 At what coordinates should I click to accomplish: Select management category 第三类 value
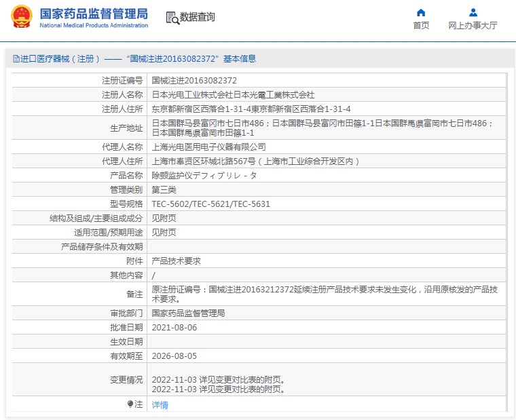pos(164,190)
